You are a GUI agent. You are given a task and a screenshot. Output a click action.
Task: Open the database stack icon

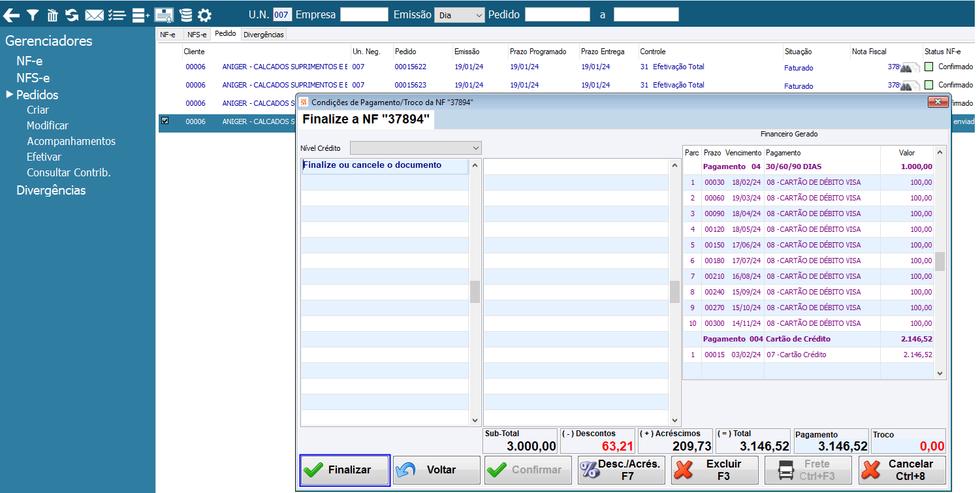pyautogui.click(x=186, y=14)
